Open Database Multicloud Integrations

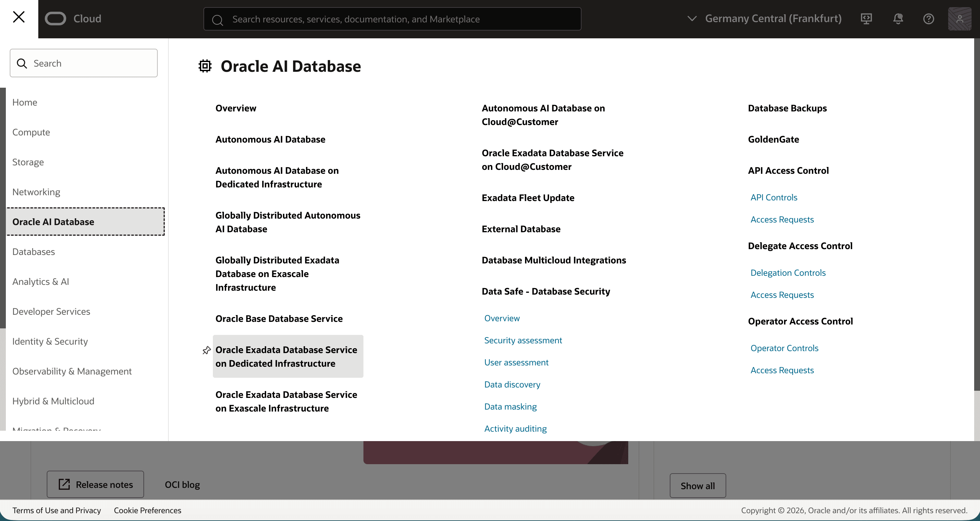(x=554, y=260)
